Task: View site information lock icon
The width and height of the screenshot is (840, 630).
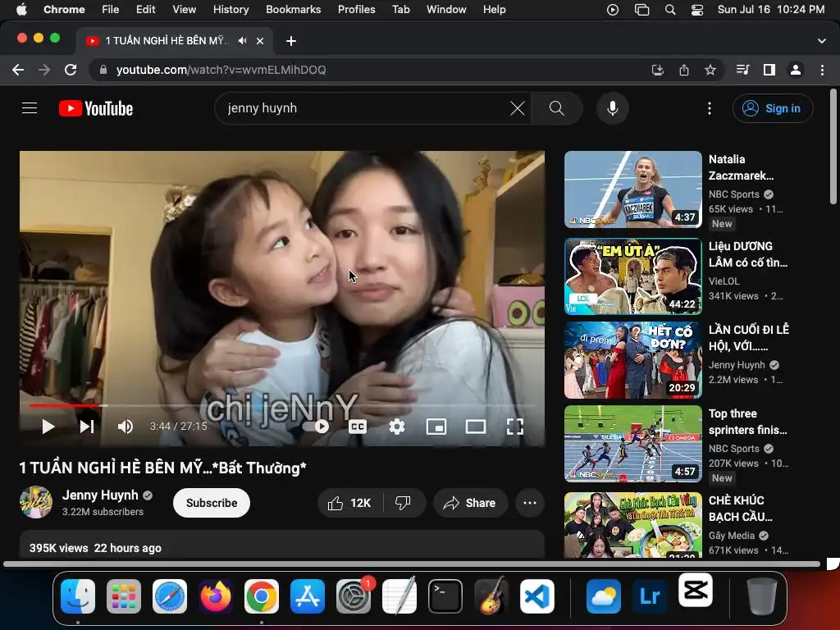Action: [103, 70]
